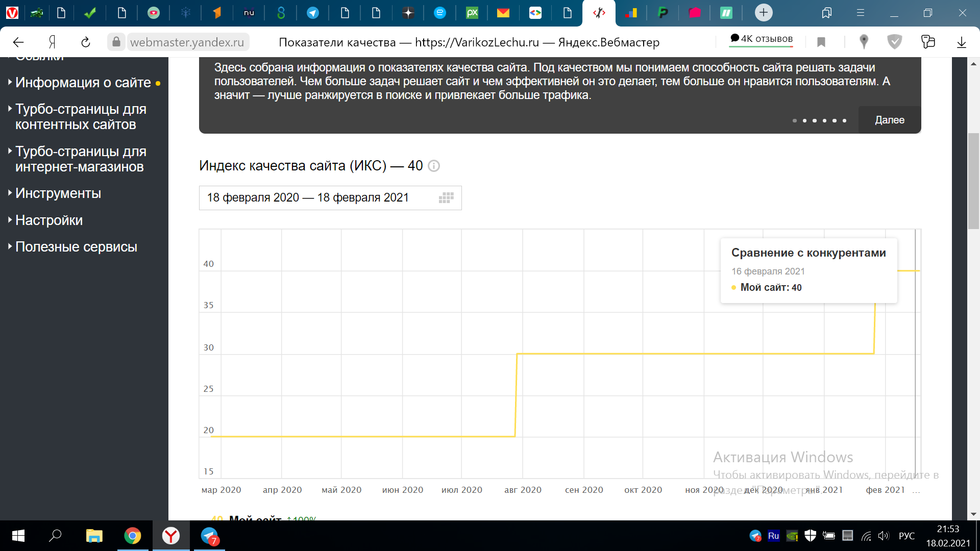Go back with the arrow icon
This screenshot has height=551, width=980.
click(x=18, y=42)
